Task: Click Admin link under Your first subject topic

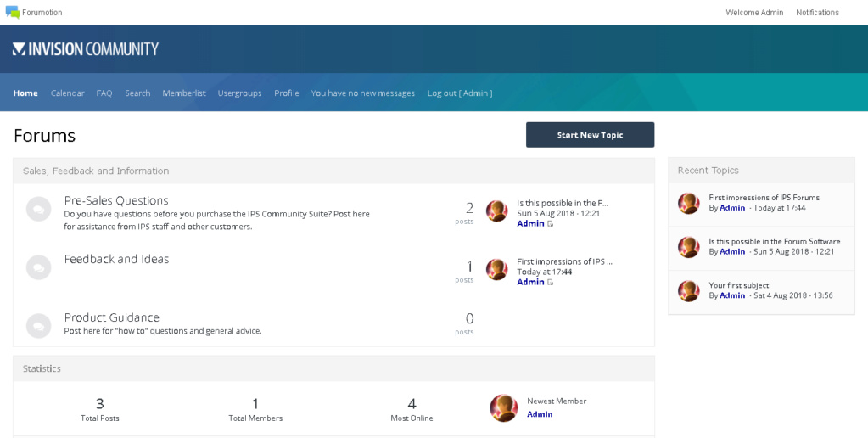Action: (732, 295)
